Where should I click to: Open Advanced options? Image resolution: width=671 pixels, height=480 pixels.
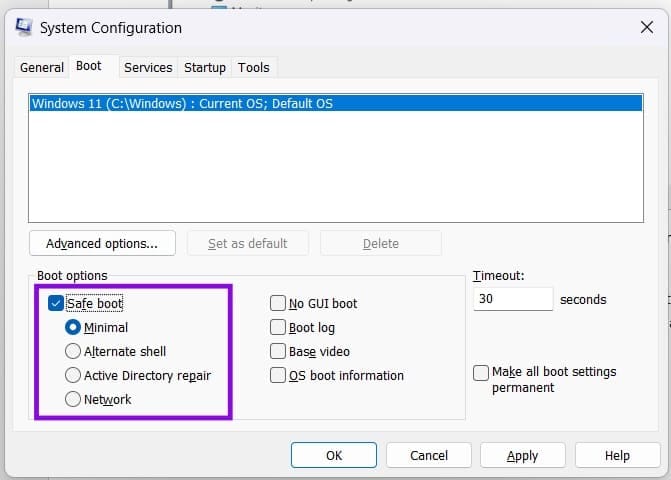(x=102, y=243)
